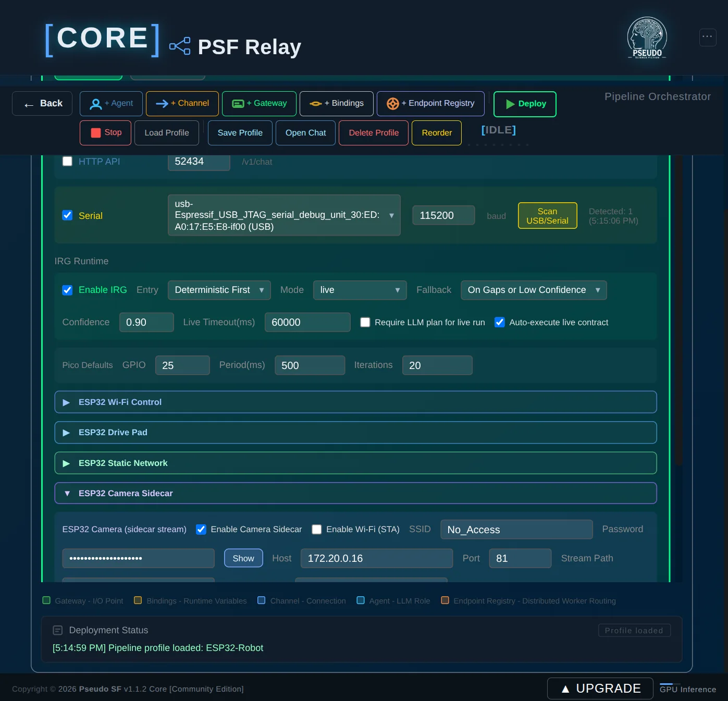
Task: Add an Endpoint Registry
Action: (430, 104)
